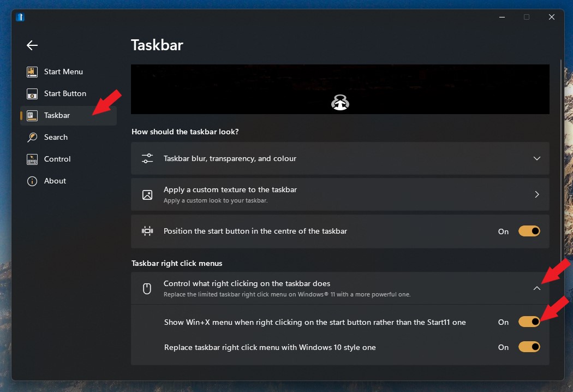Go to the About section label
The height and width of the screenshot is (392, 573).
(55, 181)
